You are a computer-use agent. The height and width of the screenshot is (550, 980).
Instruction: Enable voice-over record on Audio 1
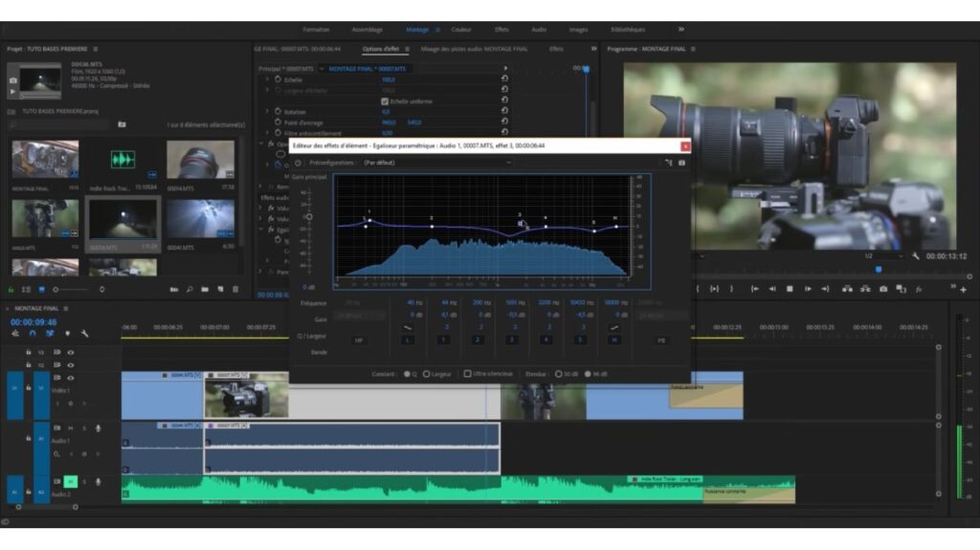(99, 429)
